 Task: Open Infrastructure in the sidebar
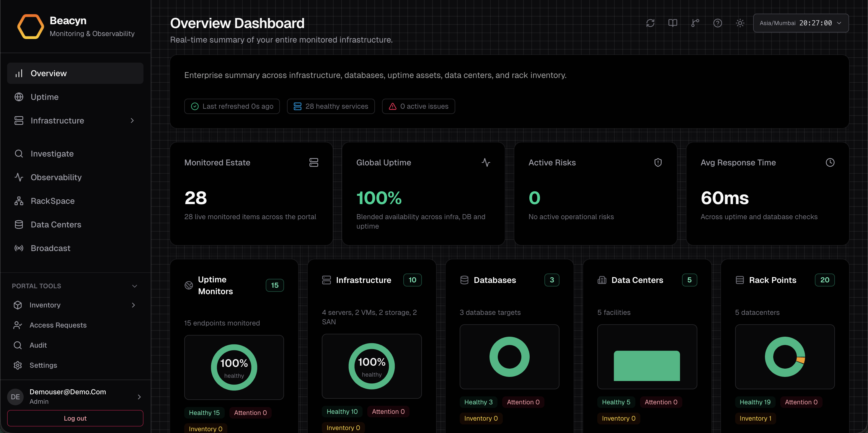[x=75, y=121]
